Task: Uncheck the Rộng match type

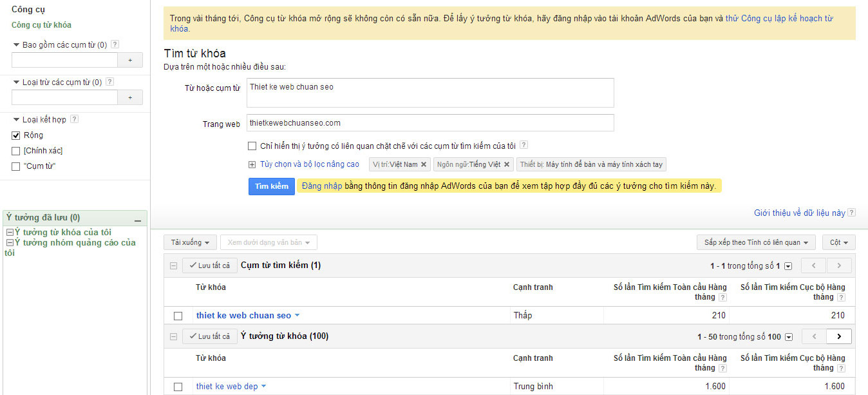Action: [x=16, y=135]
